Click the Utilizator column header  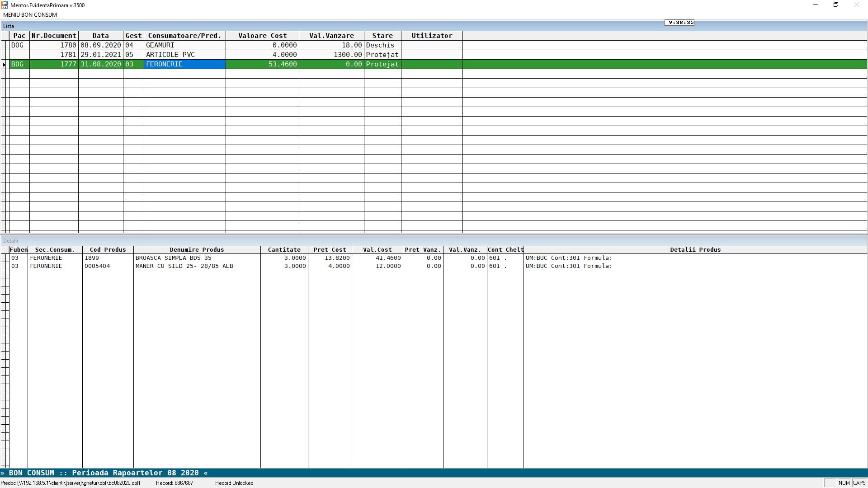click(432, 36)
